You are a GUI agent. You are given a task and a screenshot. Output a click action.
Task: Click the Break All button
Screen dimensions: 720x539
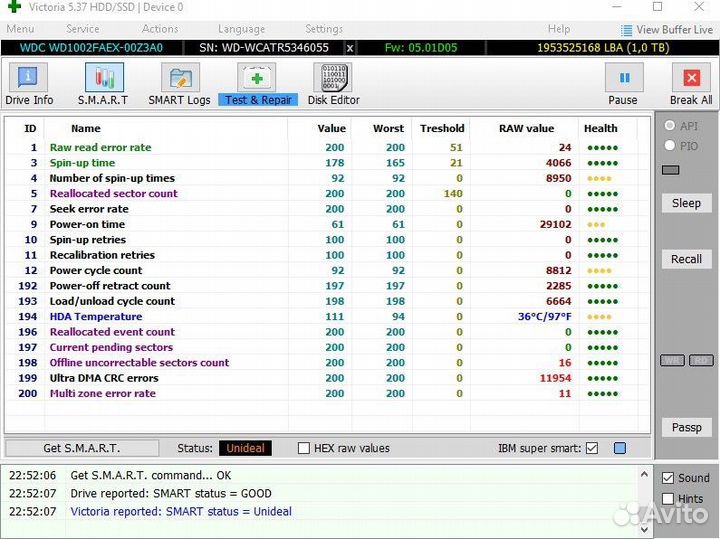click(691, 84)
